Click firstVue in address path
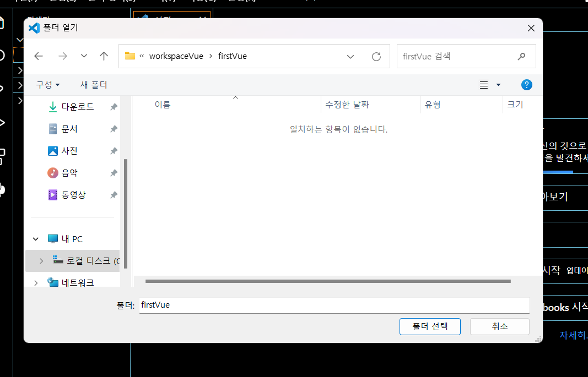Image resolution: width=588 pixels, height=377 pixels. [233, 56]
